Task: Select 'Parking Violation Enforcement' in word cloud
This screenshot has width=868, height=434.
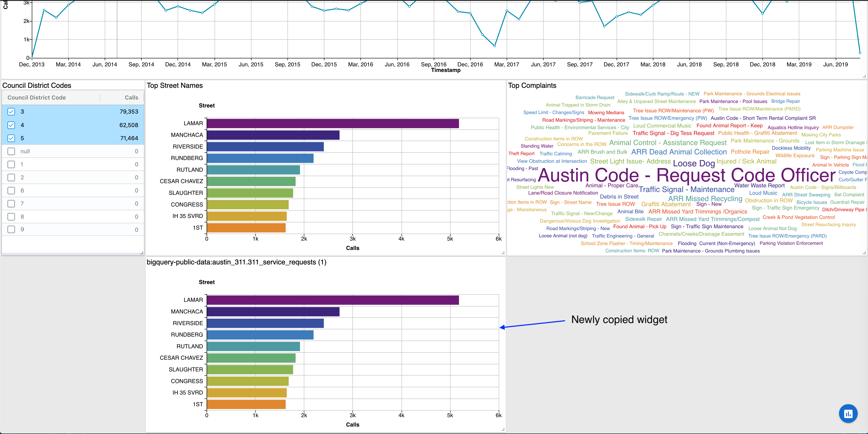Action: 791,243
